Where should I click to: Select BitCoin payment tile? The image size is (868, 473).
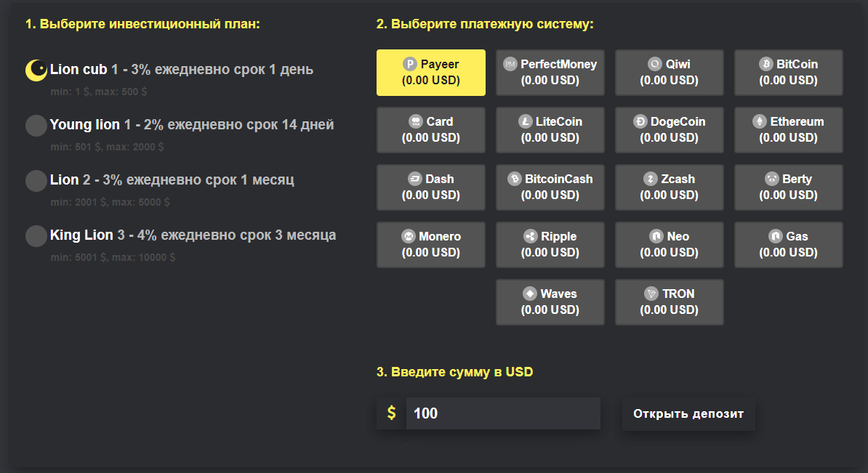point(788,73)
